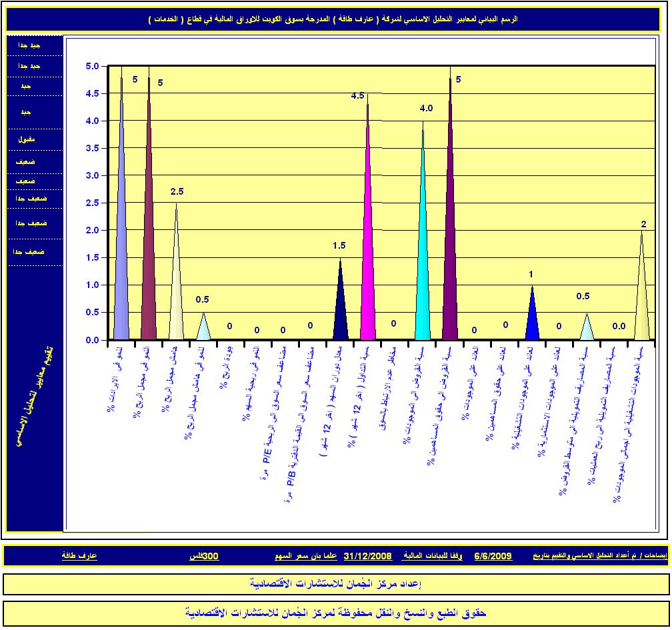Click the data label 4.5 above the magenta spike
672x630 pixels.
click(357, 95)
